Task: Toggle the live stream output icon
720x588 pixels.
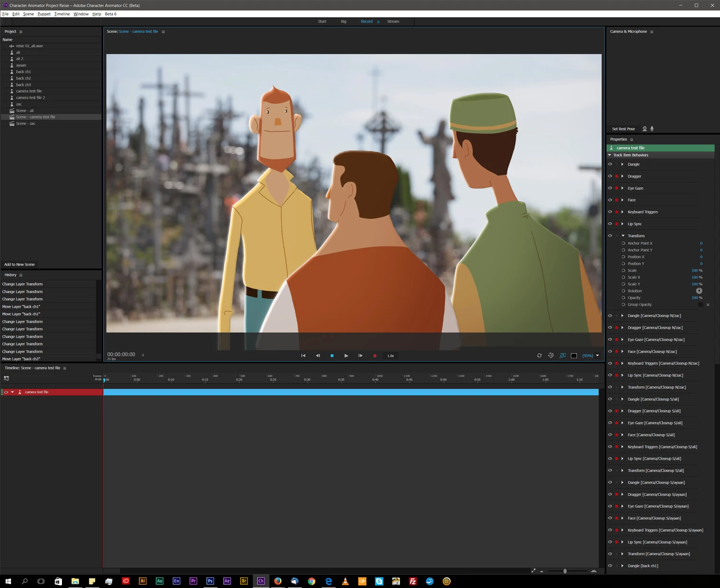Action: coord(563,356)
